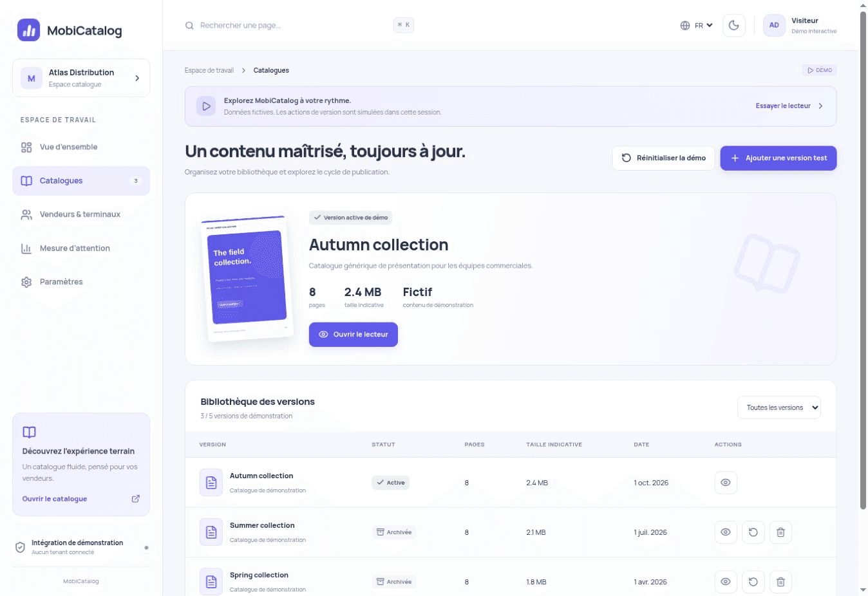
Task: Click the Spring collection document icon
Action: [211, 582]
